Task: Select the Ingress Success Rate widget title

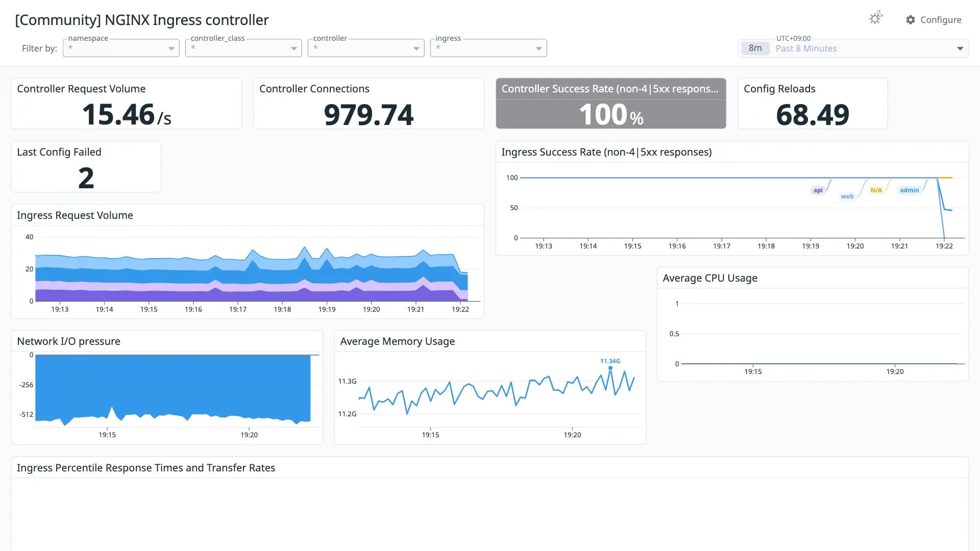Action: click(606, 152)
